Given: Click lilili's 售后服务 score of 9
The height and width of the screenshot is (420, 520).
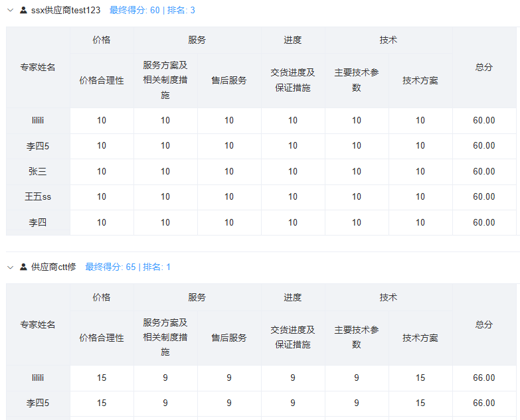Looking at the screenshot, I should (229, 378).
